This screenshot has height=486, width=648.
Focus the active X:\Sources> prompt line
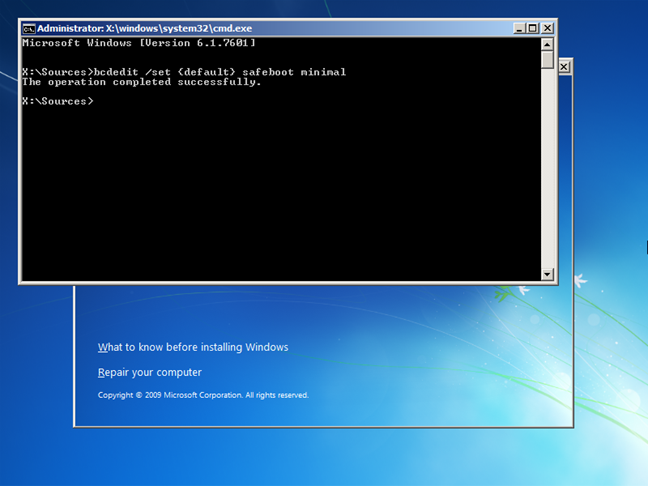(x=58, y=101)
